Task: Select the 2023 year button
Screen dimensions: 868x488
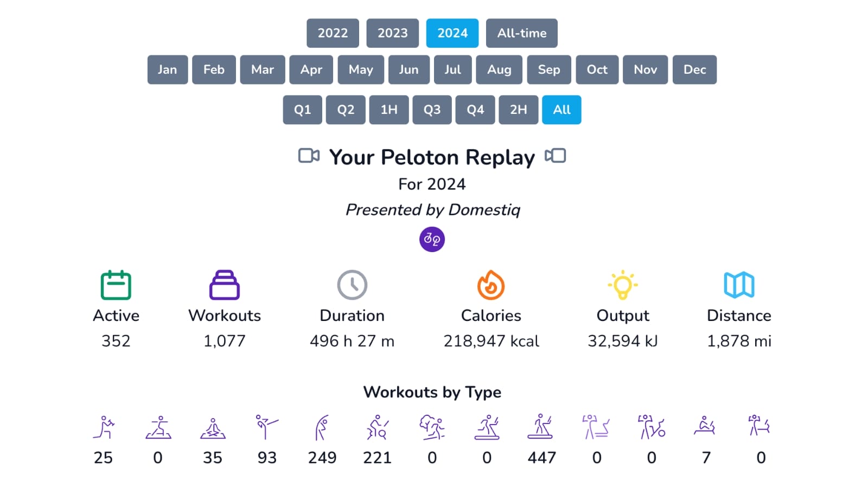Action: click(392, 33)
